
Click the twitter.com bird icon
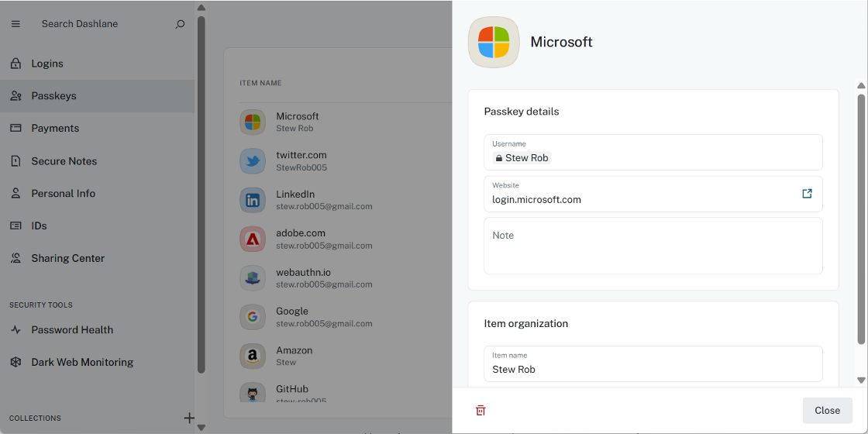(x=253, y=161)
